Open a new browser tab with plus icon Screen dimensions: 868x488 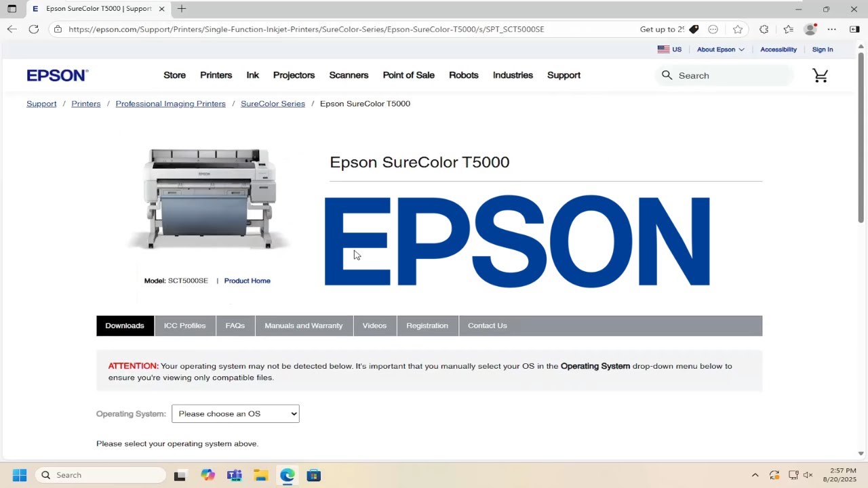click(x=182, y=9)
